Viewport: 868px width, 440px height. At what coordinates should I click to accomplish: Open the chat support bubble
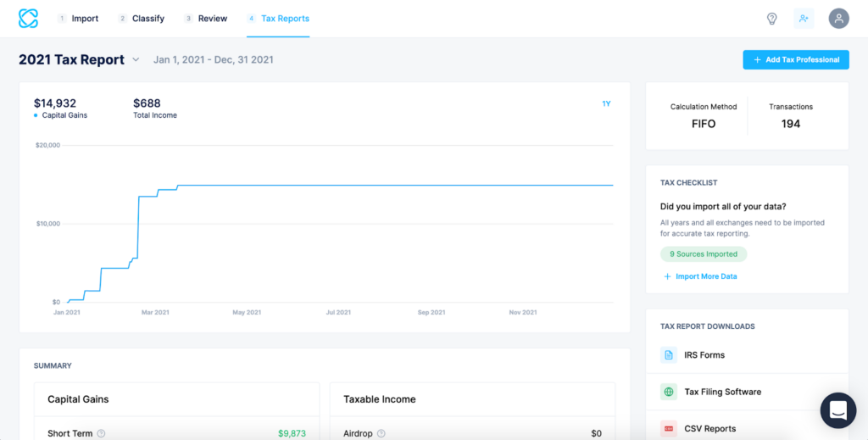[838, 410]
